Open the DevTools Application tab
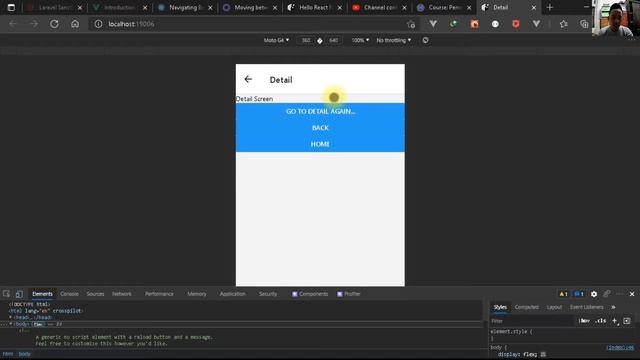Screen dimensions: 640x360 (233, 294)
